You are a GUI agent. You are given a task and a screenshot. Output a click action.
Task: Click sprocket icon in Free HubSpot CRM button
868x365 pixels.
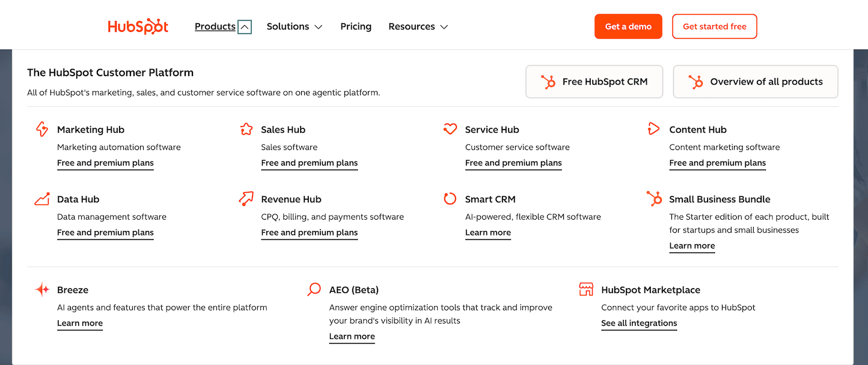tap(548, 82)
